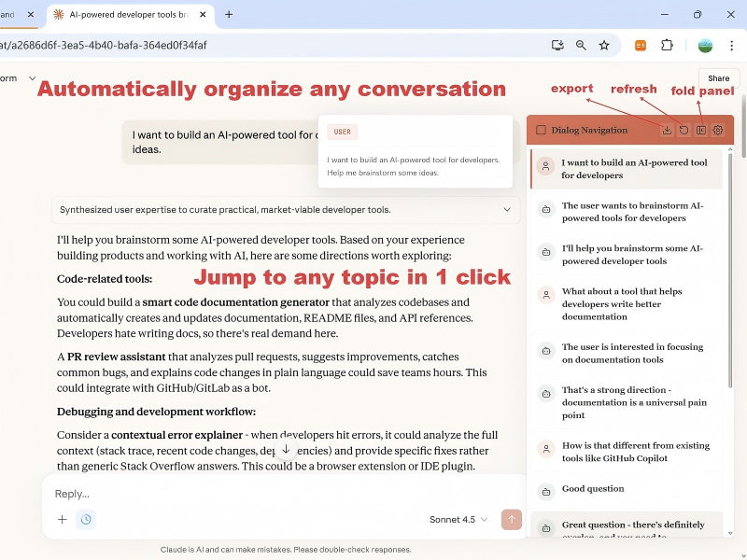This screenshot has width=747, height=560.
Task: Select the AI-powered developer tools browser tab
Action: pyautogui.click(x=131, y=15)
